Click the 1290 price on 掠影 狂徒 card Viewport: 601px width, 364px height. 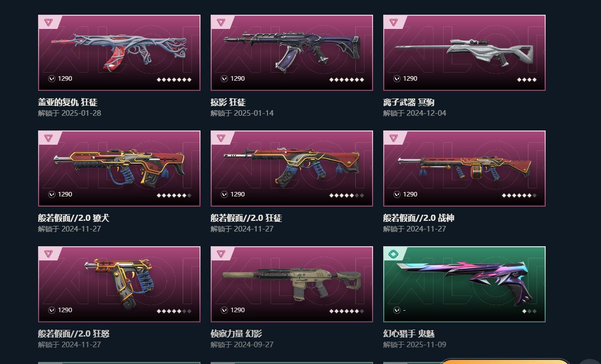coord(237,79)
